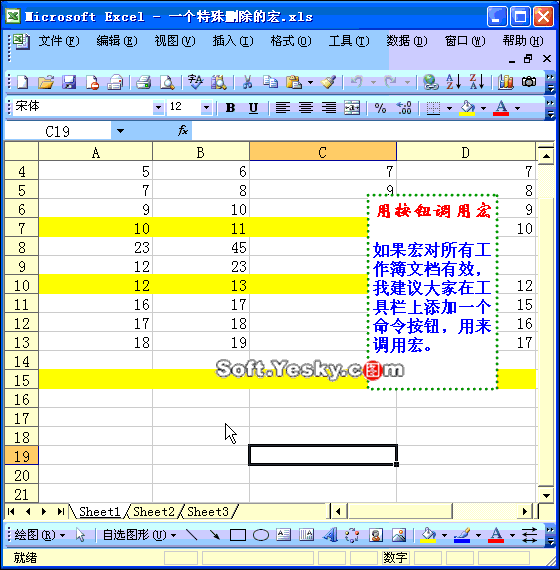Viewport: 560px width, 570px height.
Task: Open the File menu
Action: click(59, 41)
